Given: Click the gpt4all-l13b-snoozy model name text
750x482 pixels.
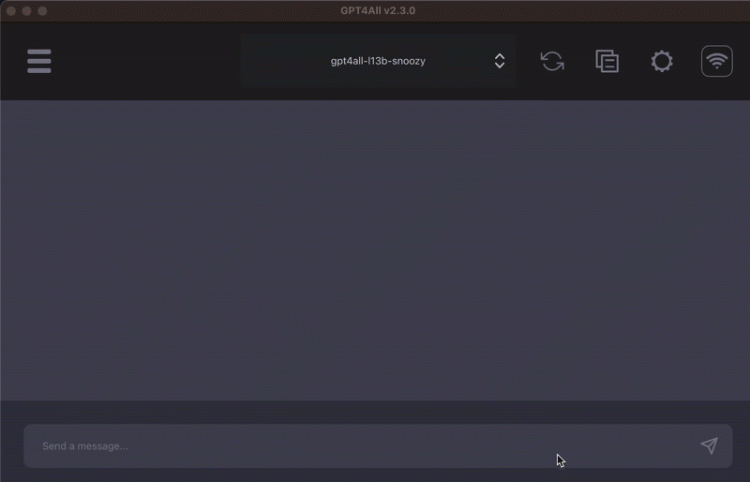Looking at the screenshot, I should point(378,61).
